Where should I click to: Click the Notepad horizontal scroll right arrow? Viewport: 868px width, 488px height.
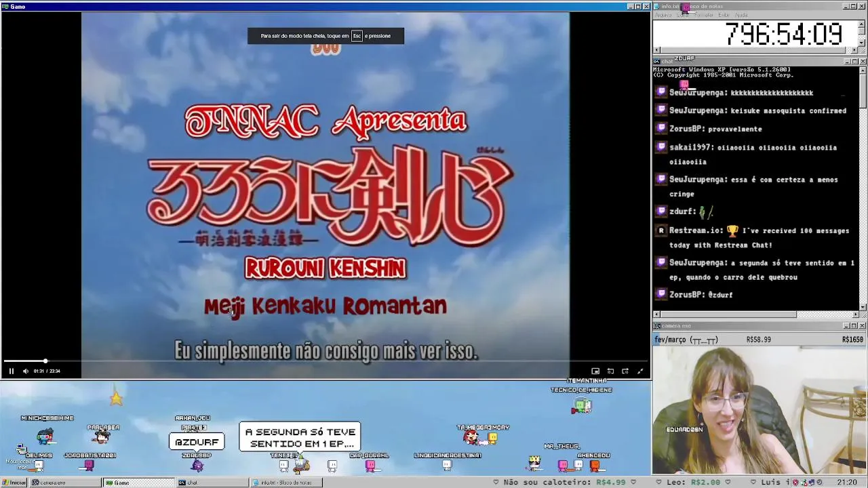(854, 50)
